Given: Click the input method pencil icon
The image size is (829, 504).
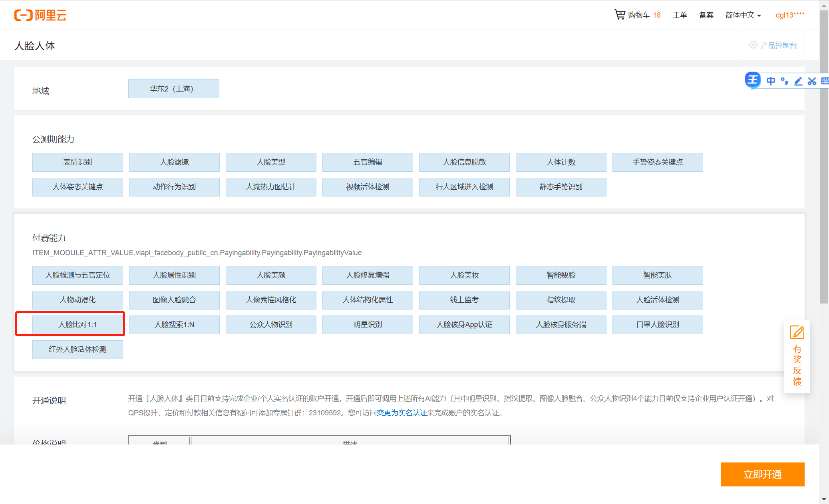Looking at the screenshot, I should tap(798, 81).
